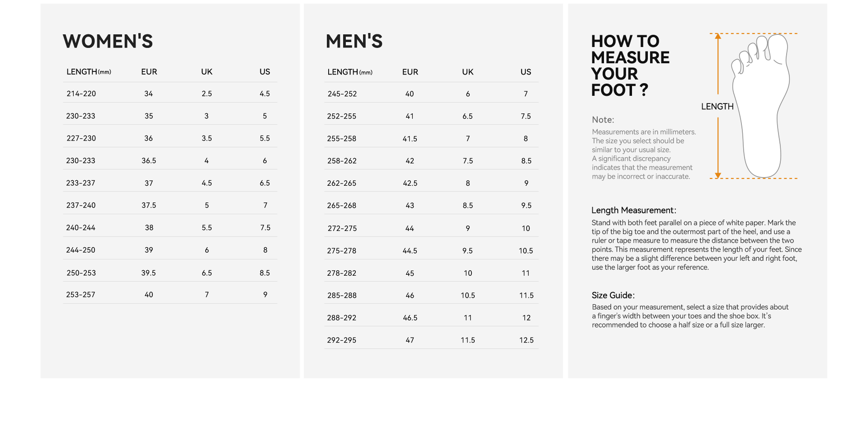Click the foot outline illustration

760,106
